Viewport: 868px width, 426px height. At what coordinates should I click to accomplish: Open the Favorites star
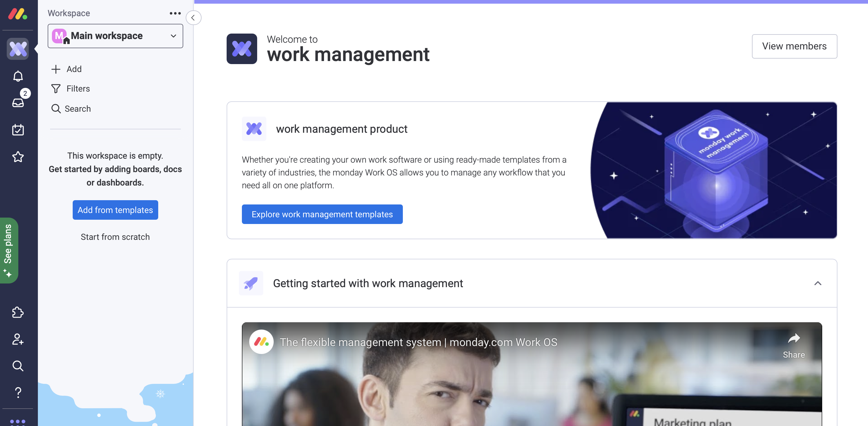coord(18,157)
